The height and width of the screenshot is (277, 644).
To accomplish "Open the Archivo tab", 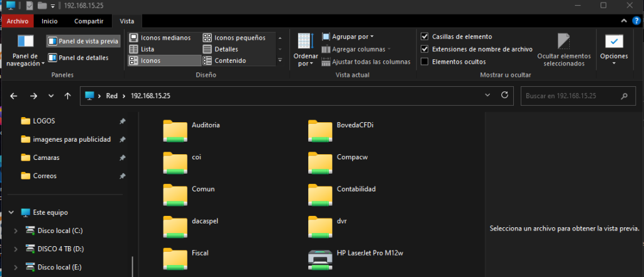I will tap(18, 21).
